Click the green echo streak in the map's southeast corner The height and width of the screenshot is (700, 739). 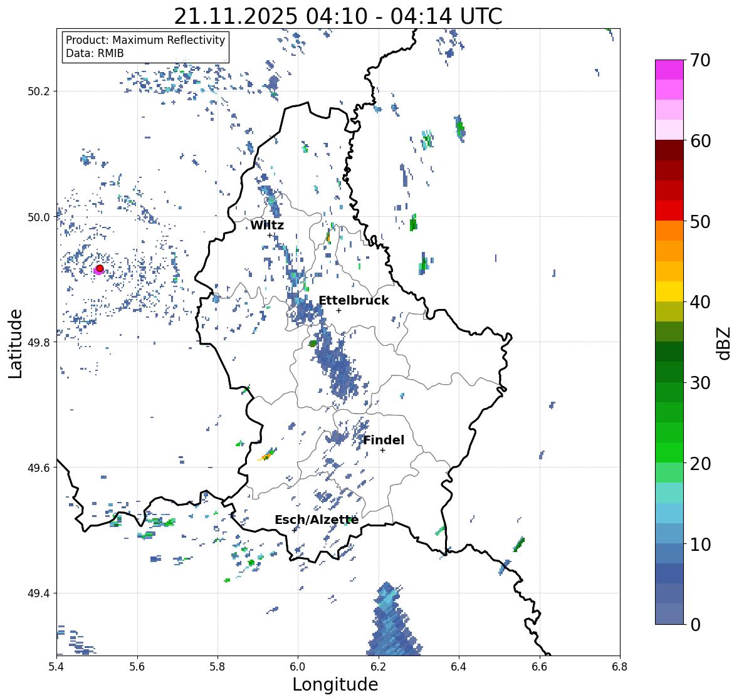518,544
